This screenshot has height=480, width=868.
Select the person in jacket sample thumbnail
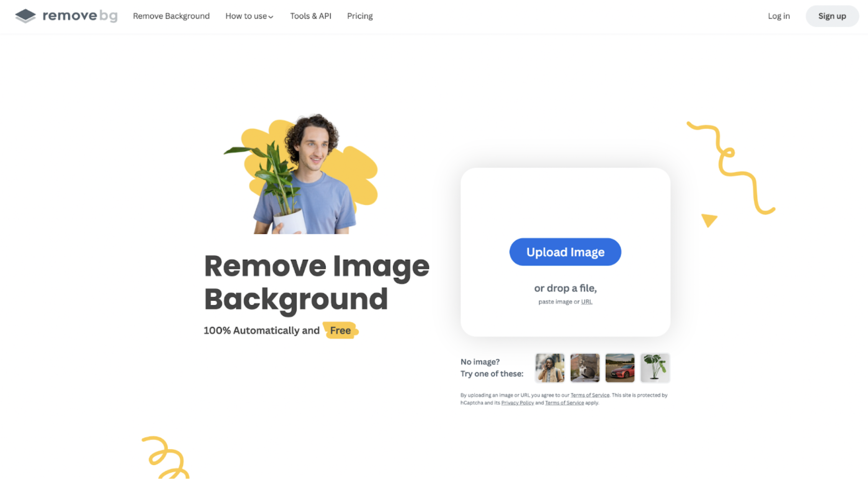pyautogui.click(x=549, y=368)
